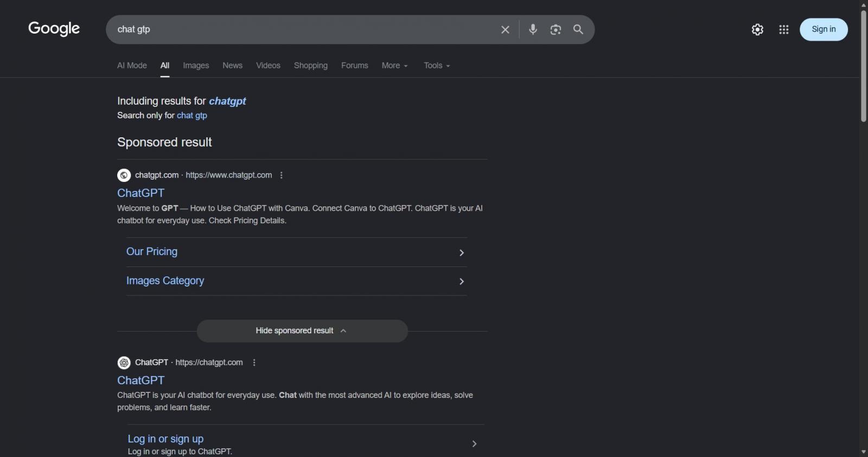Image resolution: width=868 pixels, height=457 pixels.
Task: Open quick settings gear icon
Action: [757, 29]
